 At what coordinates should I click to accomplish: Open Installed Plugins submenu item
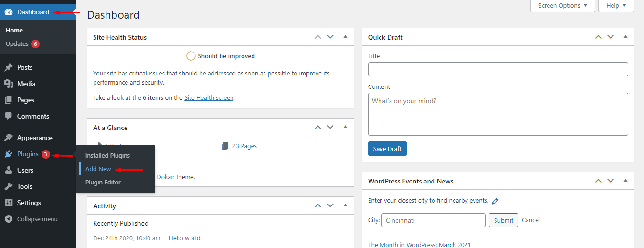107,155
